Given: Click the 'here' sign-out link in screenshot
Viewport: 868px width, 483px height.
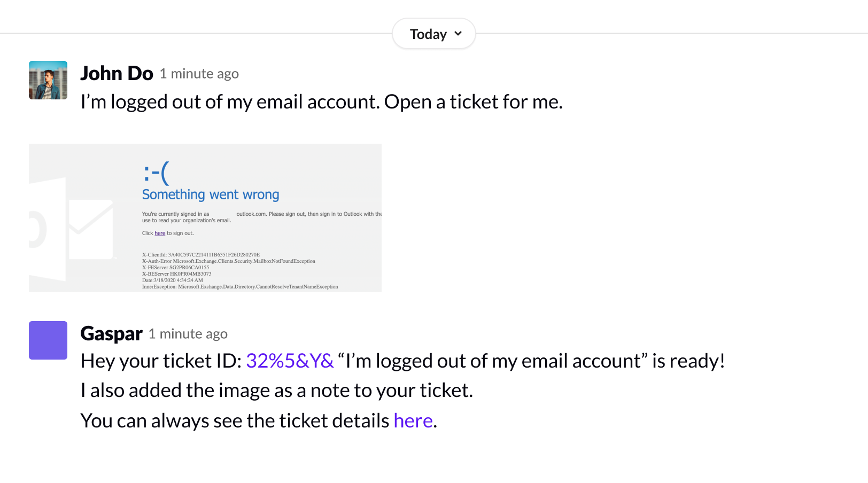Looking at the screenshot, I should tap(159, 233).
